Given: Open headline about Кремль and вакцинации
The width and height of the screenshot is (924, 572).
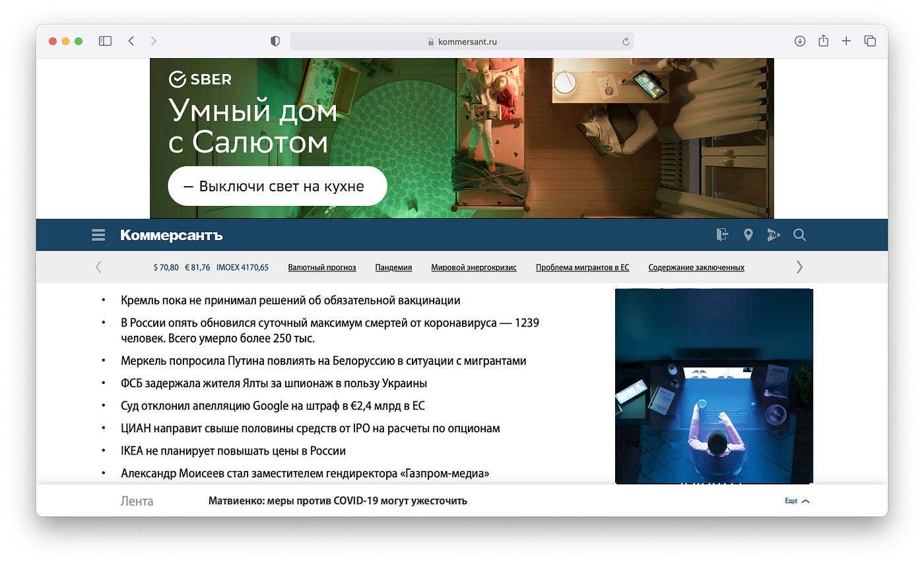Looking at the screenshot, I should (x=290, y=300).
